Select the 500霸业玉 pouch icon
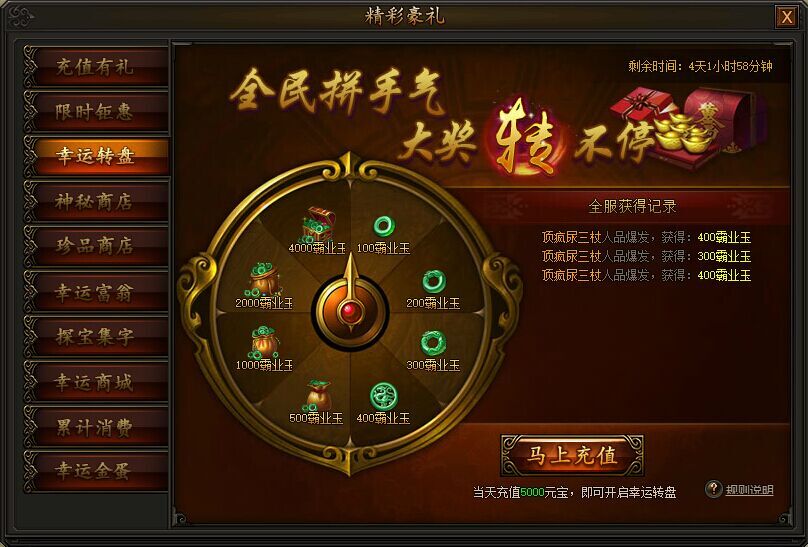Viewport: 808px width, 547px height. click(317, 396)
